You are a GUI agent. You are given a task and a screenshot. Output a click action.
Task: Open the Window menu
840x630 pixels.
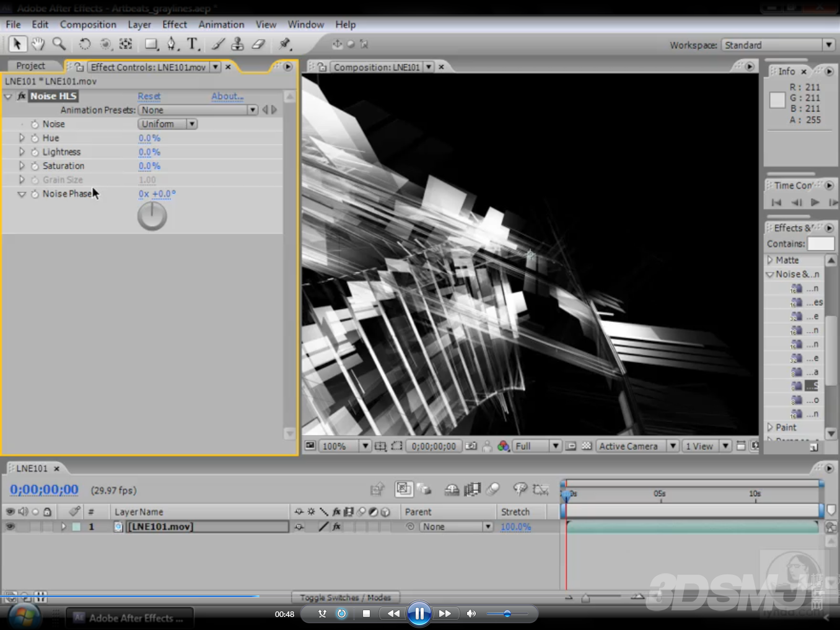pos(305,24)
